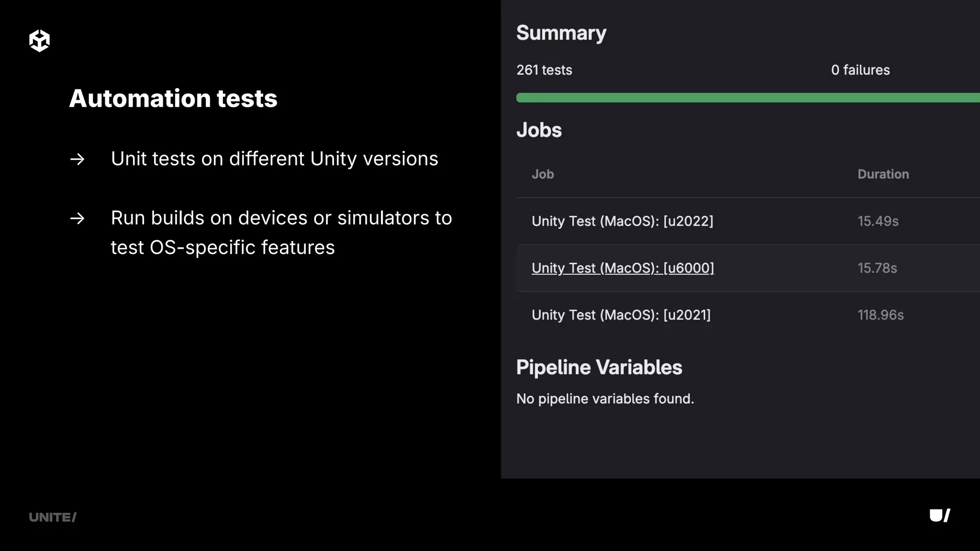The height and width of the screenshot is (551, 980).
Task: Click the green test results progress bar
Action: click(748, 98)
